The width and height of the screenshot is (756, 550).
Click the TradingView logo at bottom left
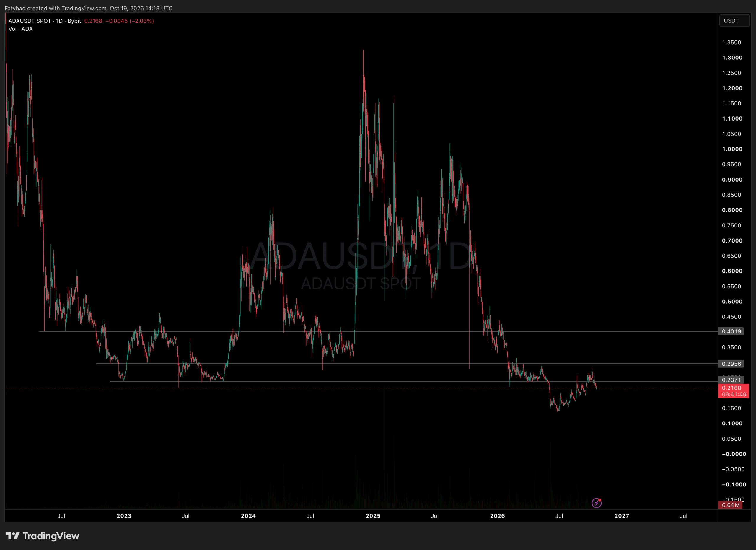(42, 536)
